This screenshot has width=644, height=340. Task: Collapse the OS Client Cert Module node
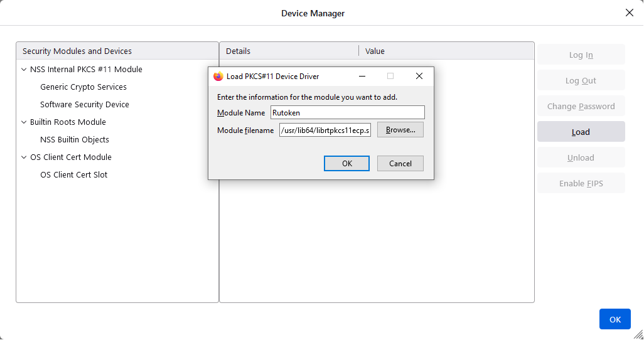(x=24, y=157)
